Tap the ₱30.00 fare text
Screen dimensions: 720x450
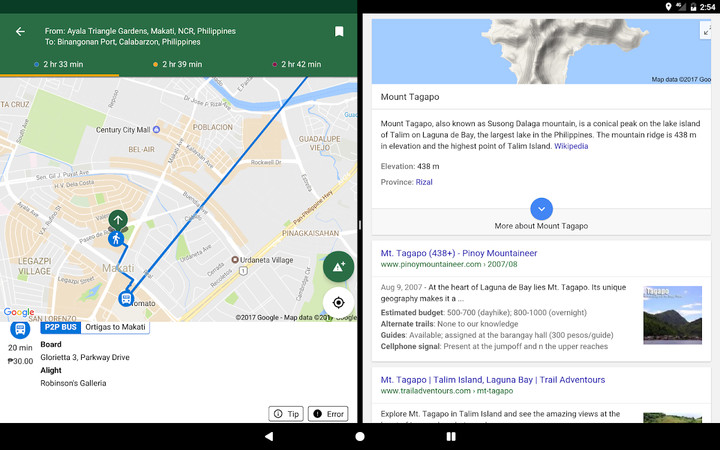click(x=20, y=361)
